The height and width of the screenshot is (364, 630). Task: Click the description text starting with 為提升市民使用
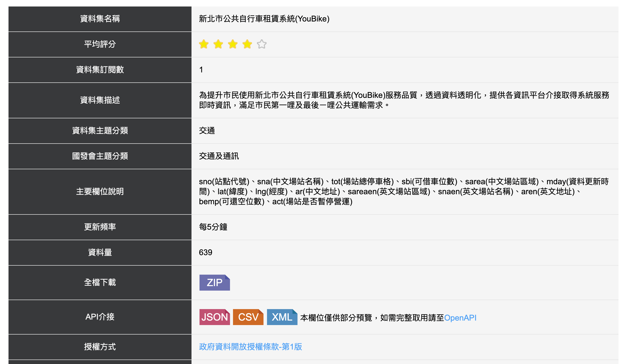tap(404, 100)
